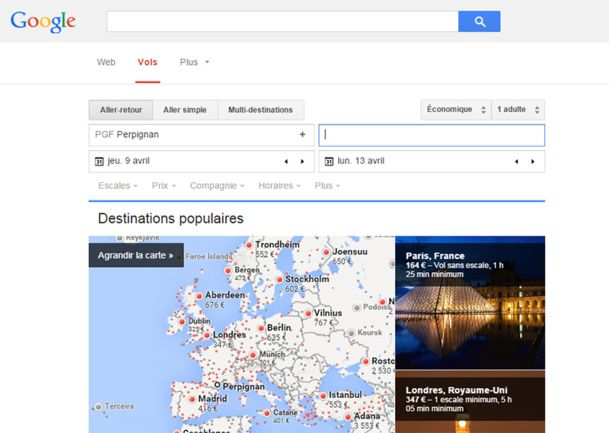Image resolution: width=609 pixels, height=433 pixels.
Task: Select the Vols tab
Action: (148, 62)
